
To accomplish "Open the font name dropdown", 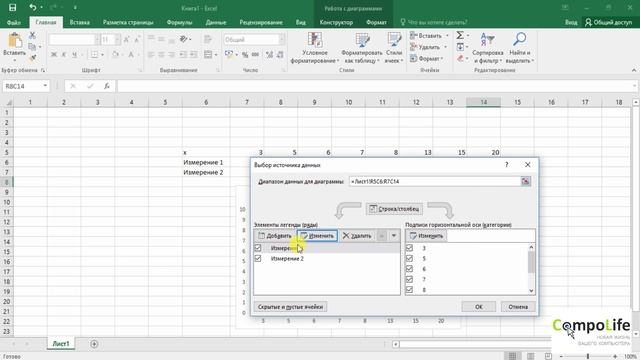I will tap(97, 39).
